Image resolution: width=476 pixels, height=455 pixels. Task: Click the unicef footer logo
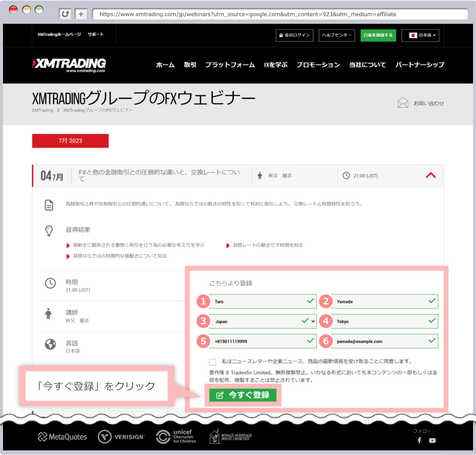coord(177,437)
